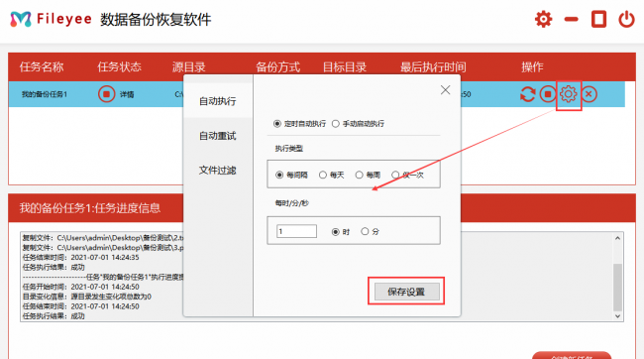Switch to the 自动重试 tab
Image resolution: width=644 pixels, height=359 pixels.
click(218, 136)
